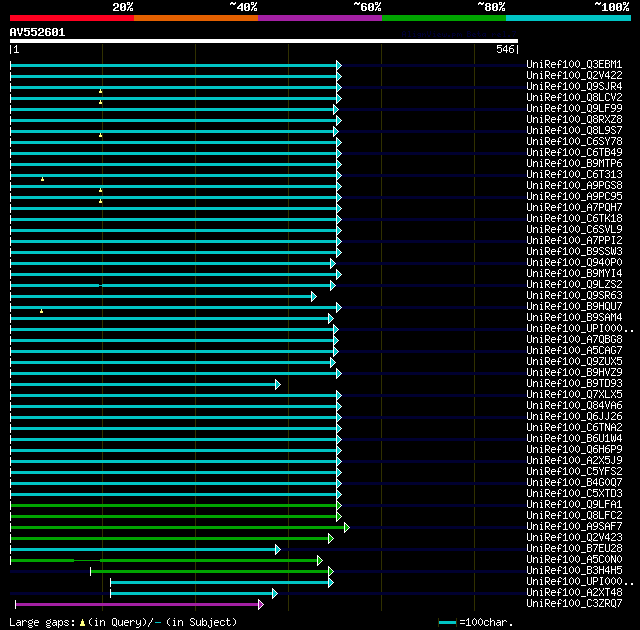Screen dimensions: 640x630
Task: Open the hit UniRef100_Q2V422
Action: [574, 75]
